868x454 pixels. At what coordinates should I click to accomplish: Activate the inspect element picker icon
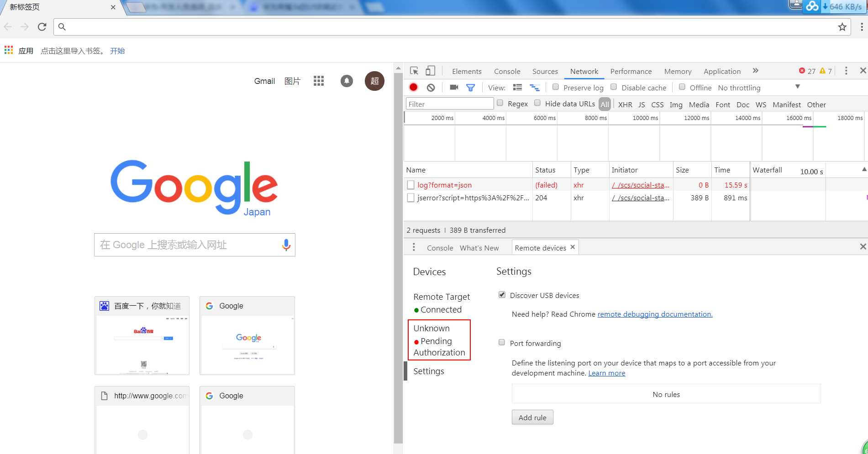[x=414, y=71]
